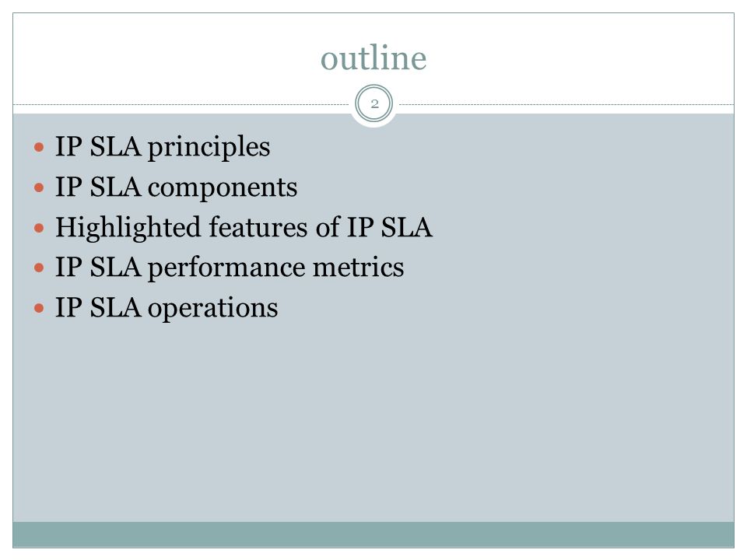
Task: Click the dashed divider line left of slide number
Action: point(181,104)
